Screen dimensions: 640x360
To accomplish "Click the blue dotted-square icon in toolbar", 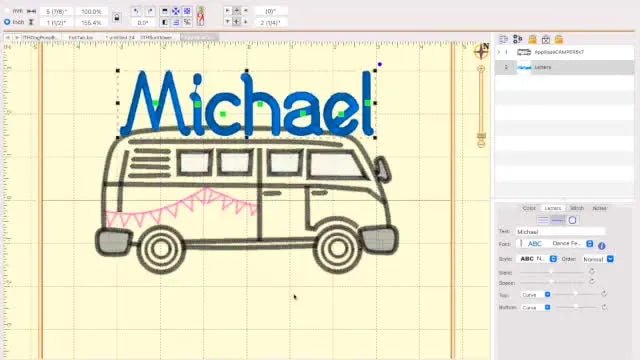I will 187,11.
